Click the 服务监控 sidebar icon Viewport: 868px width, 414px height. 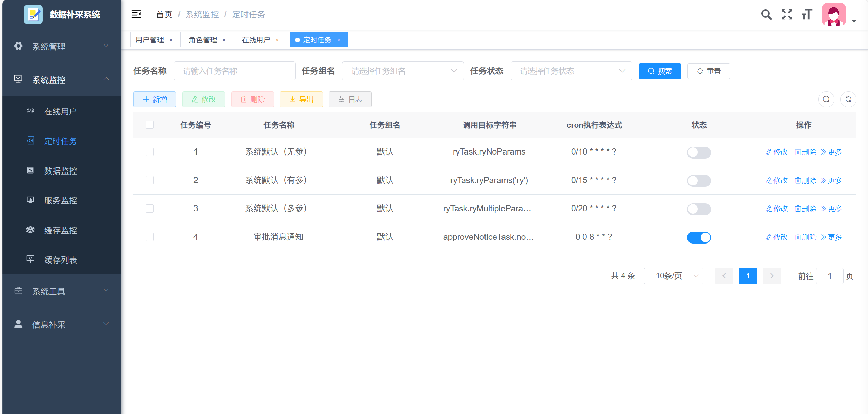(x=30, y=200)
